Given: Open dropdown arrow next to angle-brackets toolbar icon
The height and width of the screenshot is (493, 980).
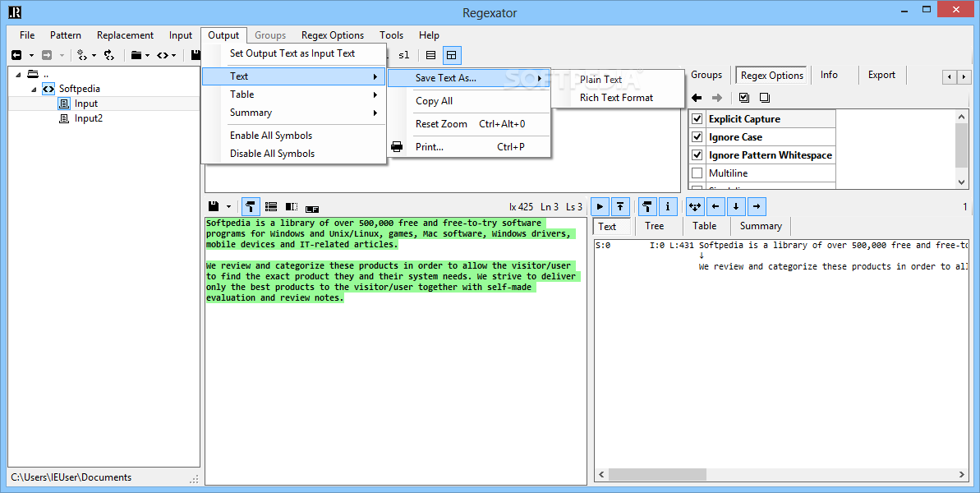Looking at the screenshot, I should [174, 56].
